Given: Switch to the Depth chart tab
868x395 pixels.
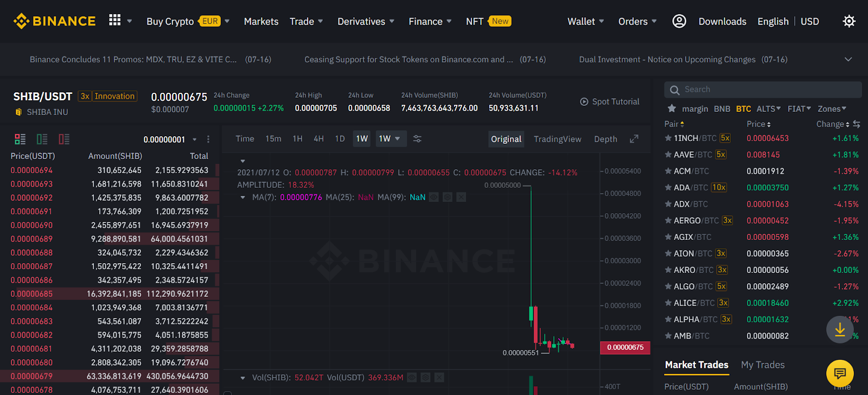Looking at the screenshot, I should tap(605, 139).
